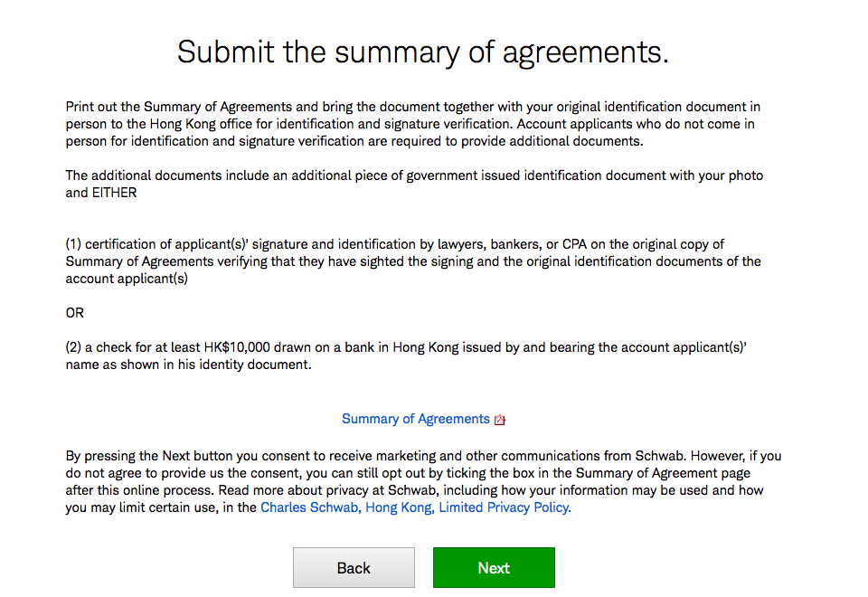Click the 'additional documents include' paragraph
The image size is (868, 597).
point(414,184)
